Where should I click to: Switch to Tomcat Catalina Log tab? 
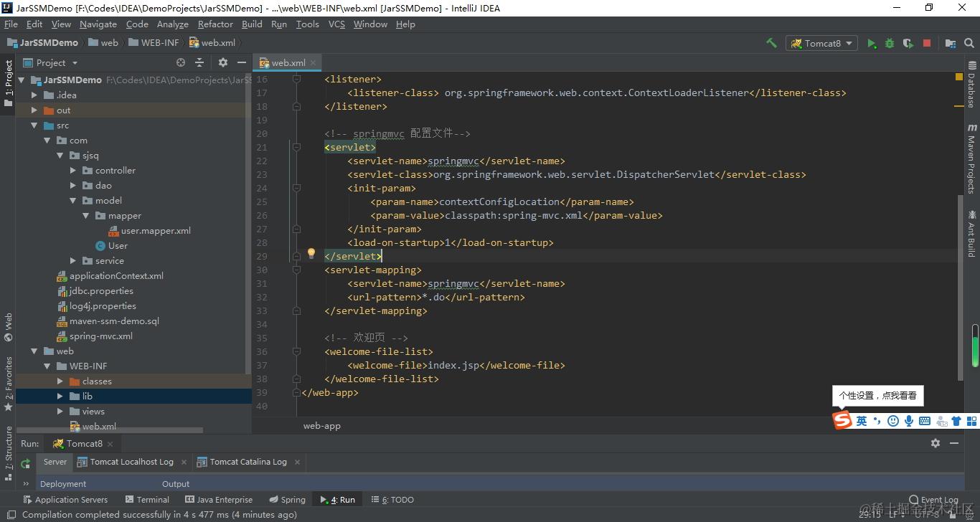(x=242, y=462)
